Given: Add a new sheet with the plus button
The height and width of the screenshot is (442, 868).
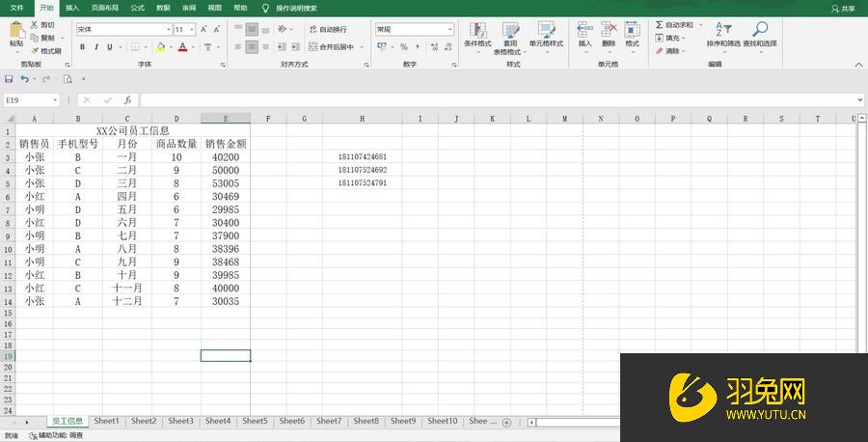Looking at the screenshot, I should 506,422.
